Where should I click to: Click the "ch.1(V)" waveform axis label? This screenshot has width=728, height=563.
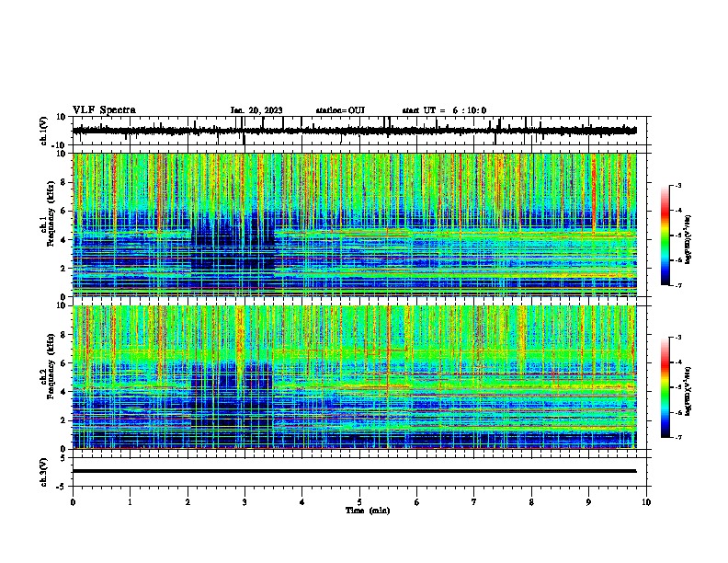pos(44,131)
